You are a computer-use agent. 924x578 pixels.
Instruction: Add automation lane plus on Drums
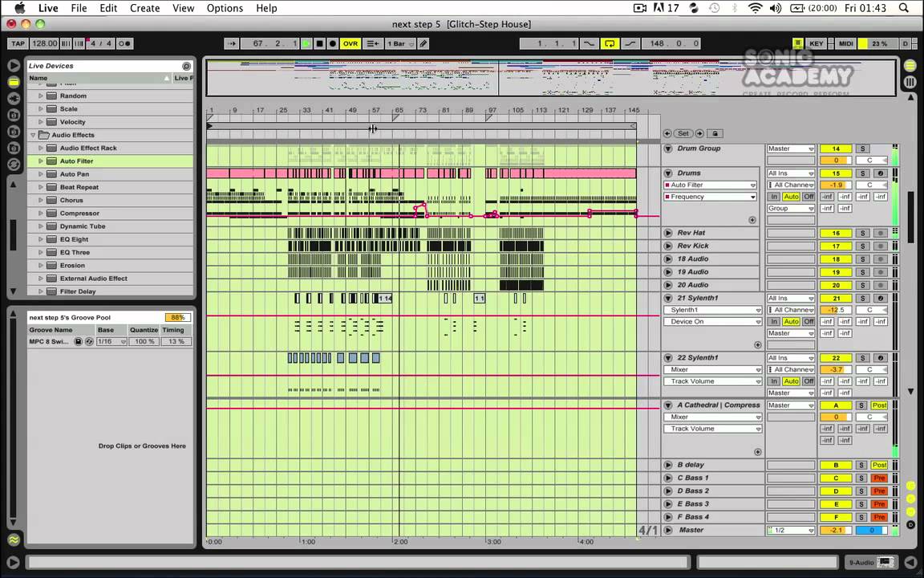click(x=752, y=220)
